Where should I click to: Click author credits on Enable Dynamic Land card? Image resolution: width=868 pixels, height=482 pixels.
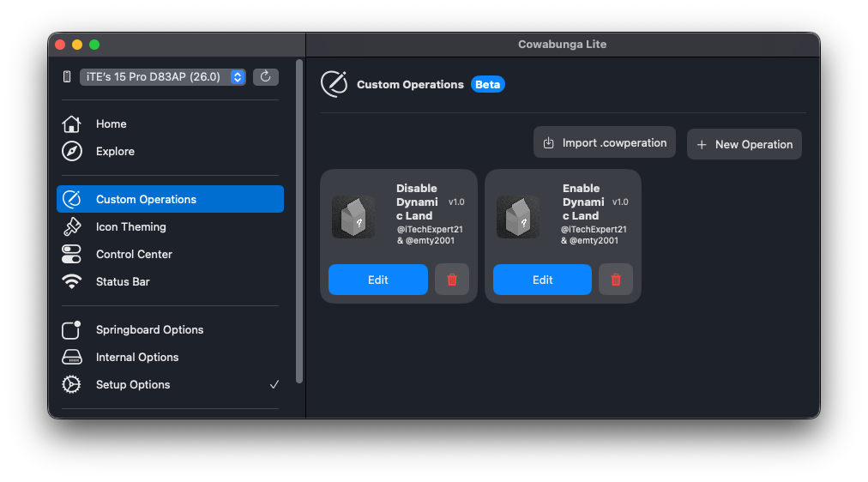coord(594,235)
